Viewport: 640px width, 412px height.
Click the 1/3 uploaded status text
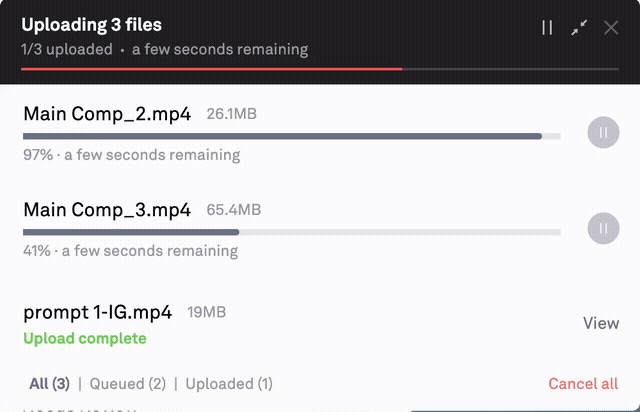[x=67, y=49]
